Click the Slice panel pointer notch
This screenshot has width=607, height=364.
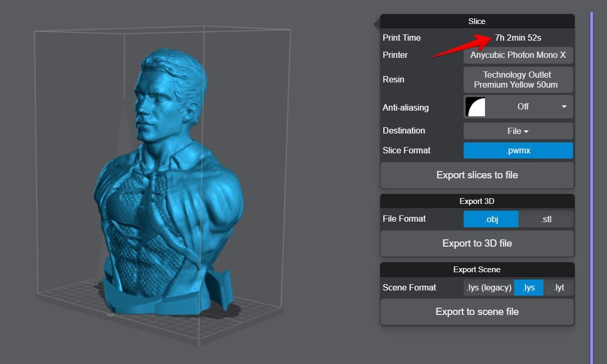click(377, 24)
